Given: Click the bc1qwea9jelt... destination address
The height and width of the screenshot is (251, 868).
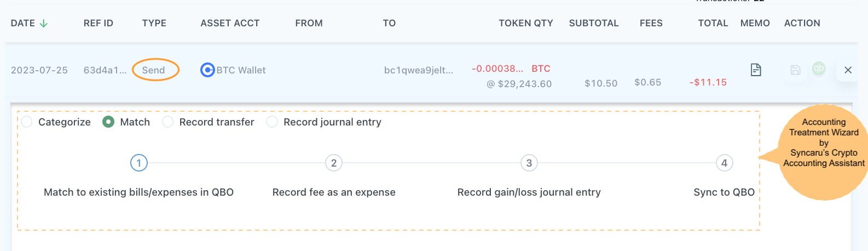Looking at the screenshot, I should coord(419,70).
